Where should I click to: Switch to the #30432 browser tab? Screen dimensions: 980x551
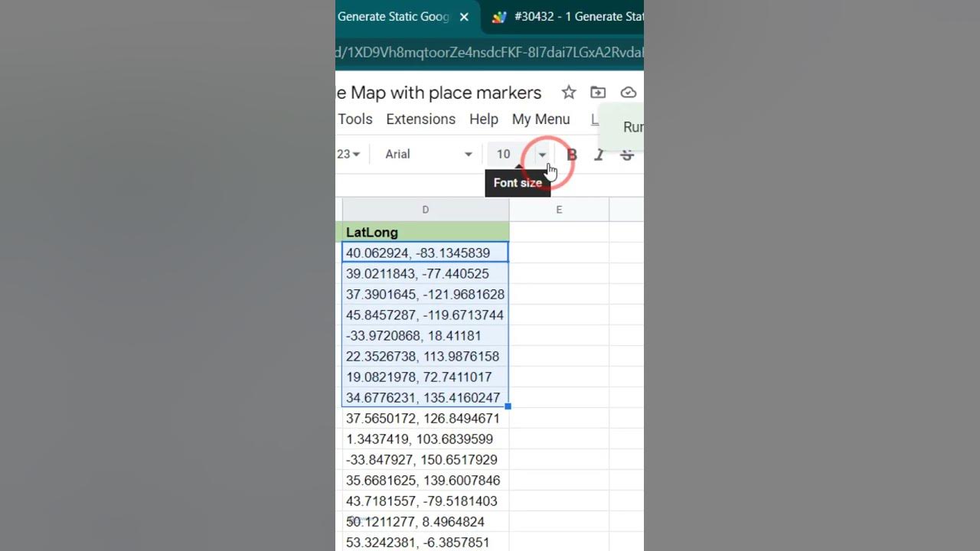(567, 17)
